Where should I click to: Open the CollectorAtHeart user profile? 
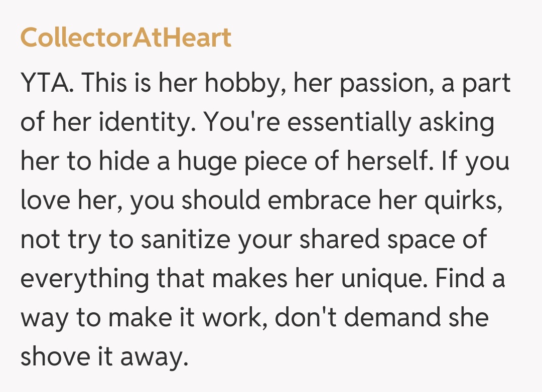point(125,38)
